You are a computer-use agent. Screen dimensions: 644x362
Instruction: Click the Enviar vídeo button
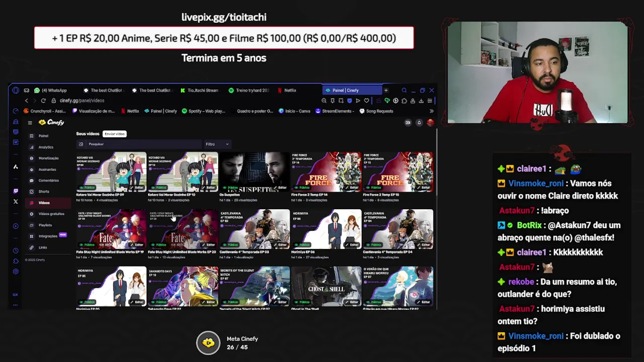coord(114,134)
